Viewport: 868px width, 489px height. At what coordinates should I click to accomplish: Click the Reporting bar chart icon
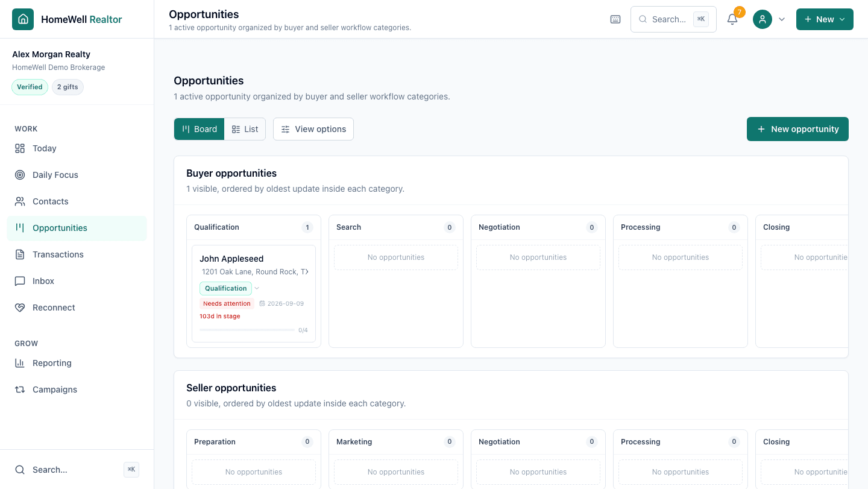pyautogui.click(x=20, y=363)
